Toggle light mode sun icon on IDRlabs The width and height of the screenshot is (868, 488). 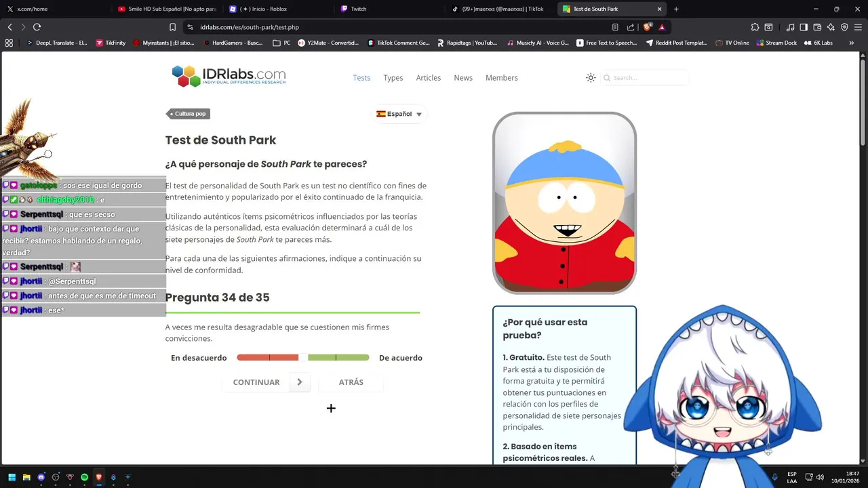point(591,78)
